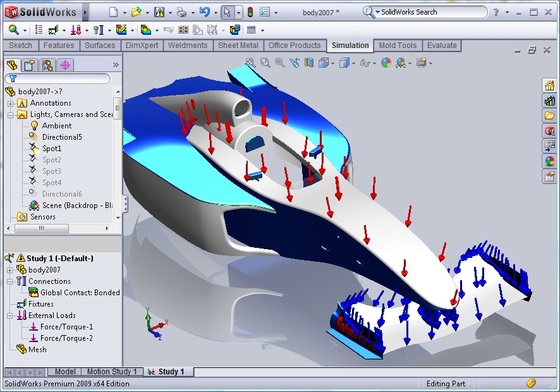This screenshot has width=560, height=392.
Task: Click the External Loads icon
Action: pyautogui.click(x=76, y=30)
